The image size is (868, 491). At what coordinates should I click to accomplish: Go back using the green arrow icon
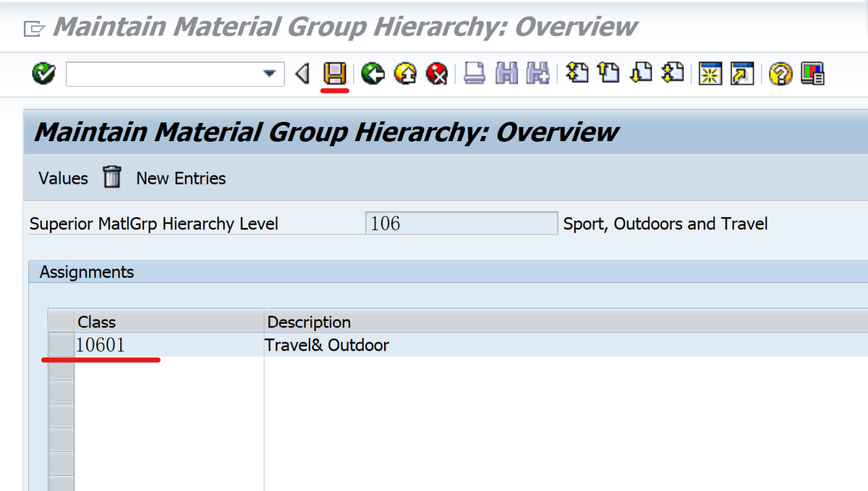pyautogui.click(x=373, y=73)
